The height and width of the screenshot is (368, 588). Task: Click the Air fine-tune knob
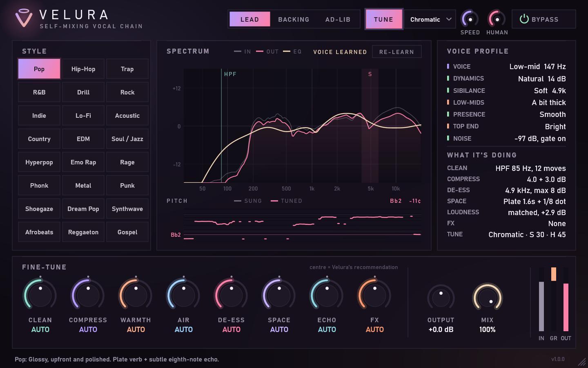[183, 294]
